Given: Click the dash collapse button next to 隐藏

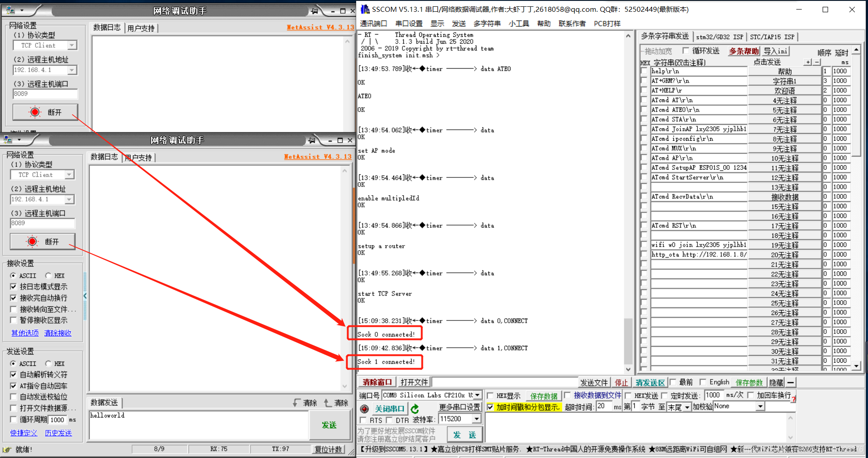Looking at the screenshot, I should (x=791, y=383).
